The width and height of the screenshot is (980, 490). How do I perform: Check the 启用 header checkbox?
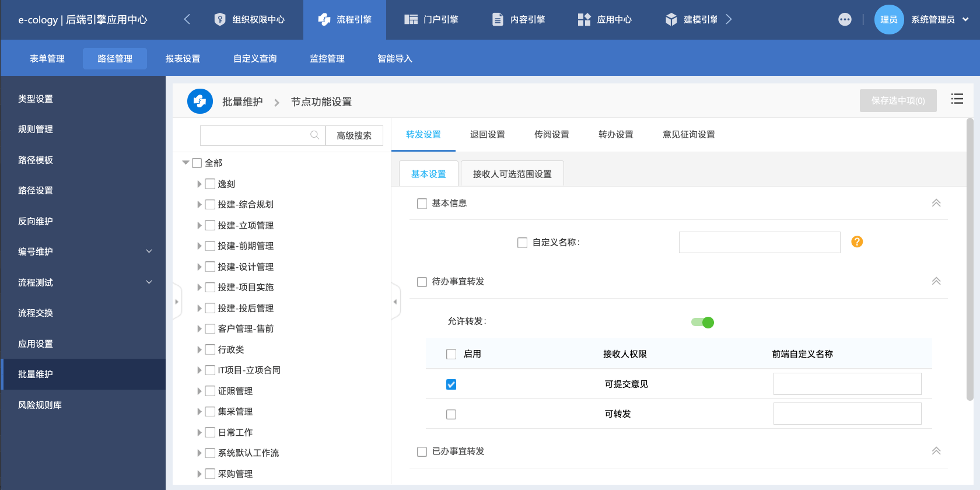click(x=451, y=354)
